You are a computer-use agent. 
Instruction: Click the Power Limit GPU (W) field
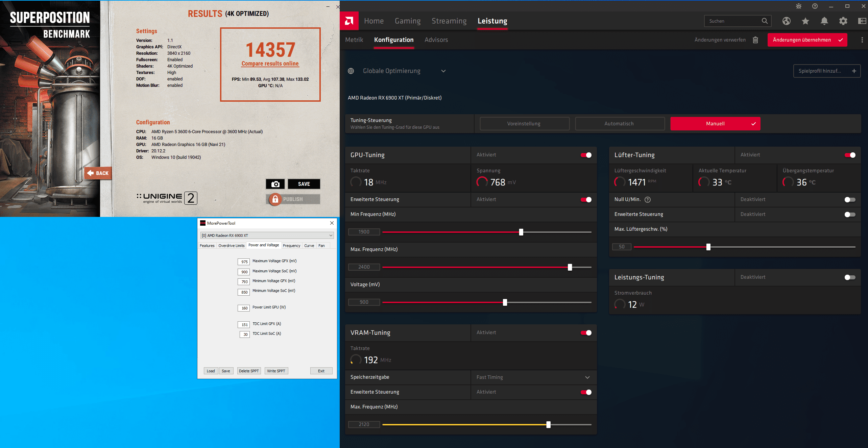coord(244,308)
